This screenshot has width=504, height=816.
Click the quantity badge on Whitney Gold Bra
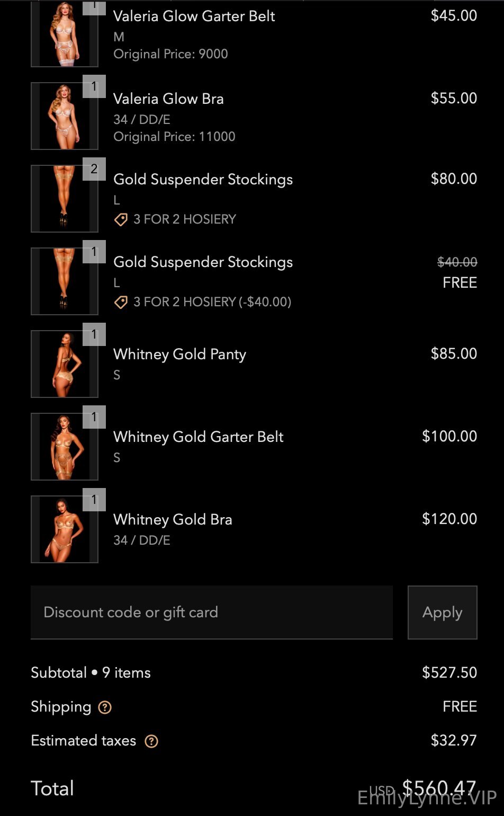click(94, 500)
